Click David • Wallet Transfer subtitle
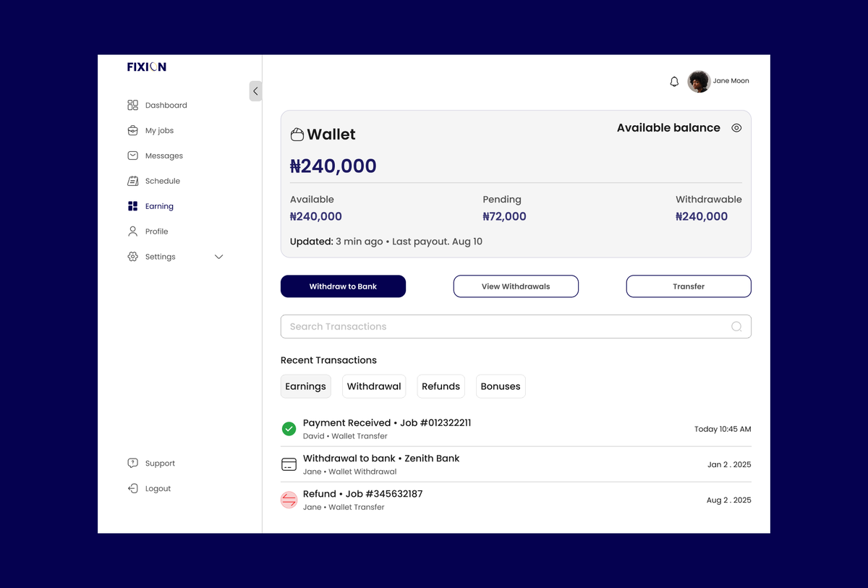The height and width of the screenshot is (588, 868). click(345, 436)
